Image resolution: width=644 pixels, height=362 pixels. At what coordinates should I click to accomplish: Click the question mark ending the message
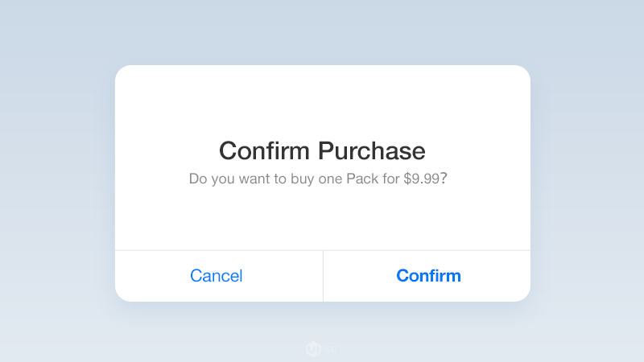click(444, 179)
